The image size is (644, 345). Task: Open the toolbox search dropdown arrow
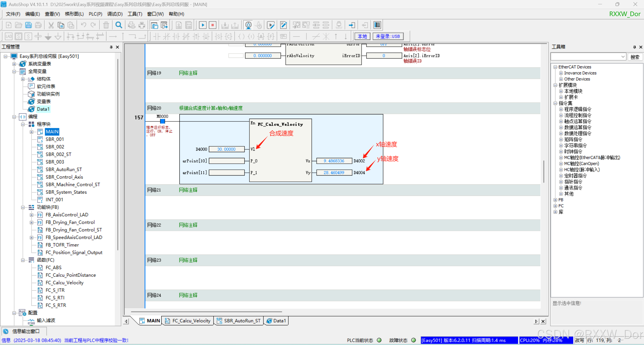coord(623,57)
